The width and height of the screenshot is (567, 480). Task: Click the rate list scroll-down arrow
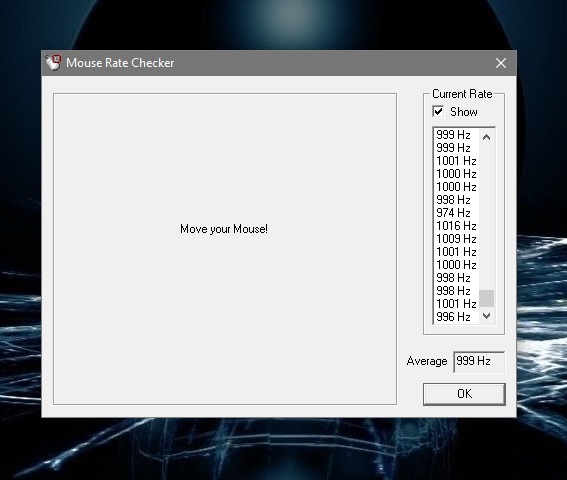(x=486, y=316)
